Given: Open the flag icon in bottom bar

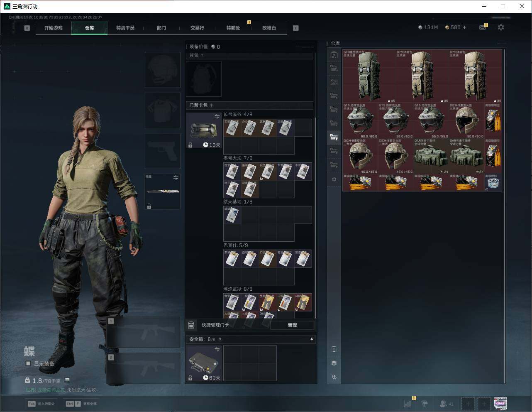Looking at the screenshot, I should pos(425,403).
